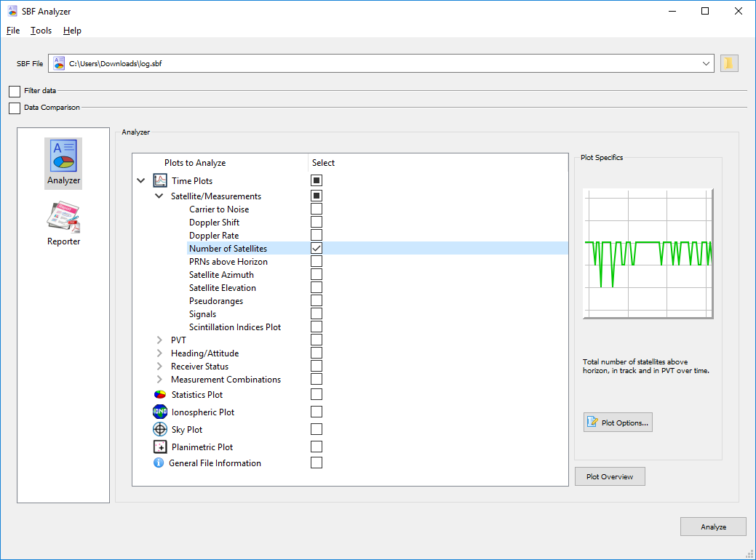Select the Planimetric Plot row label

[x=202, y=447]
